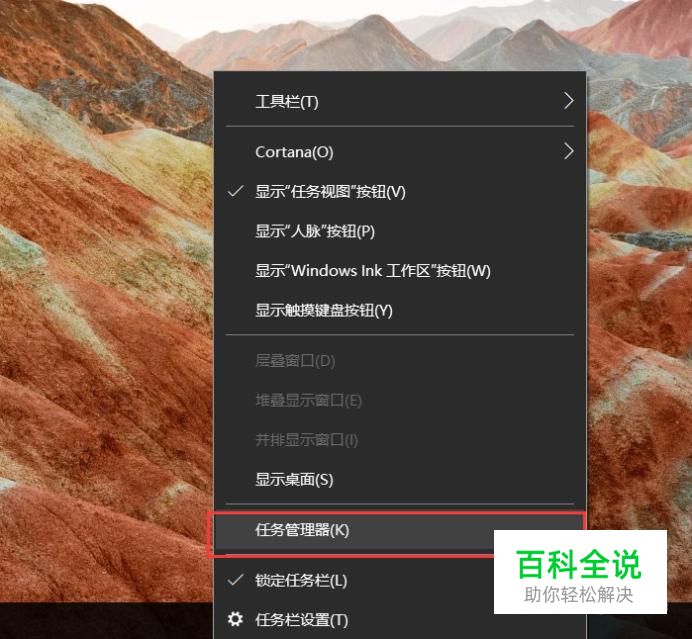
Task: Choose 并排显示窗口(I) menu entry
Action: [400, 440]
